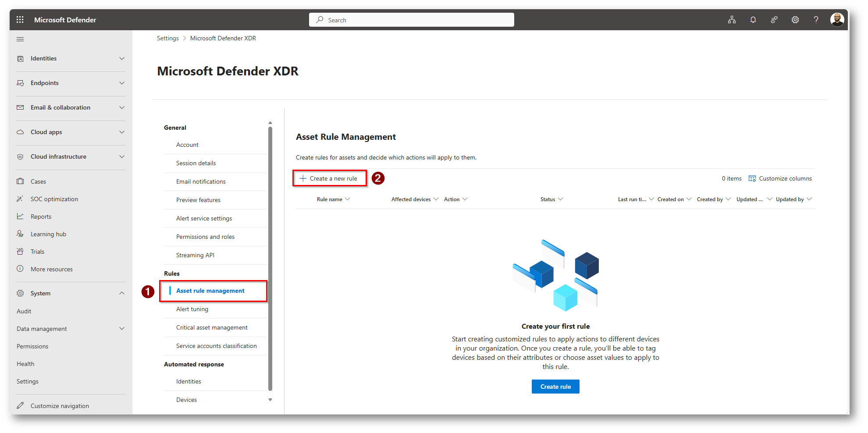Click the help question mark icon
The width and height of the screenshot is (868, 433).
tap(816, 20)
